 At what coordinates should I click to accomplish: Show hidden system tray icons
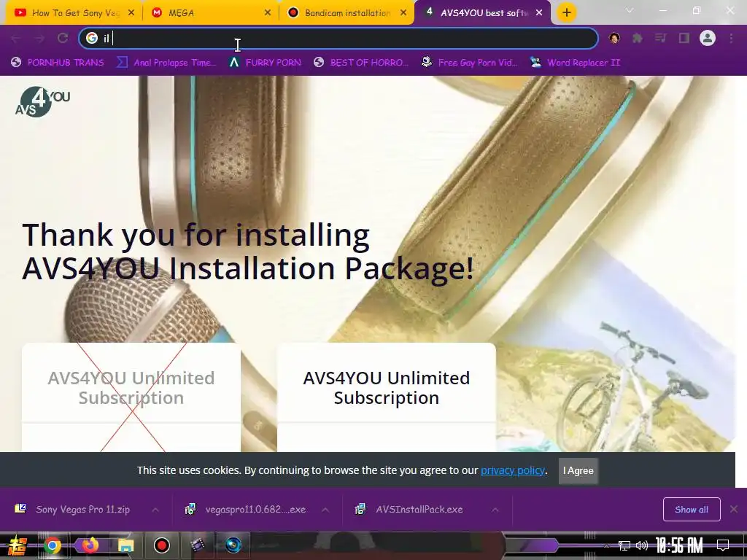point(606,545)
